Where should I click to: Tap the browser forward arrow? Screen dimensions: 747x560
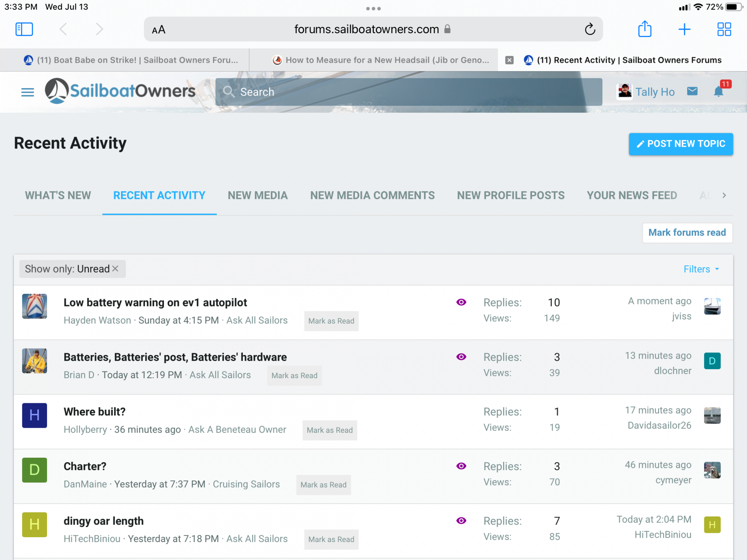click(x=99, y=29)
